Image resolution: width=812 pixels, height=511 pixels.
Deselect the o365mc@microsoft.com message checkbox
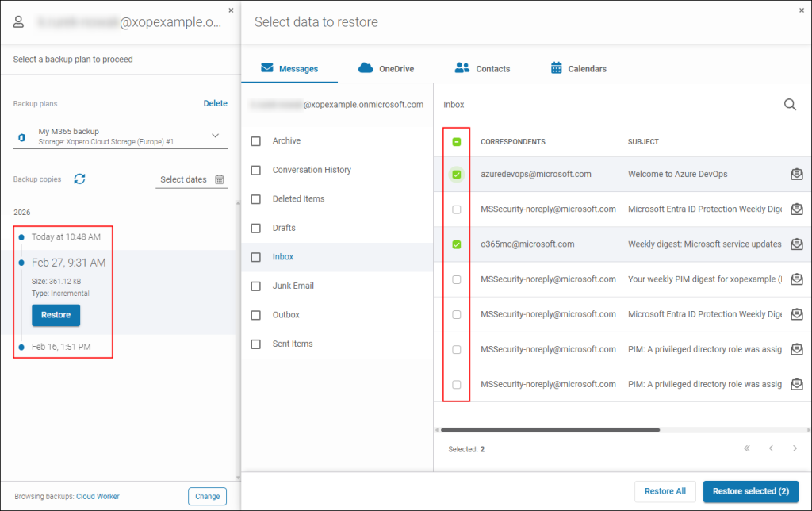click(456, 244)
